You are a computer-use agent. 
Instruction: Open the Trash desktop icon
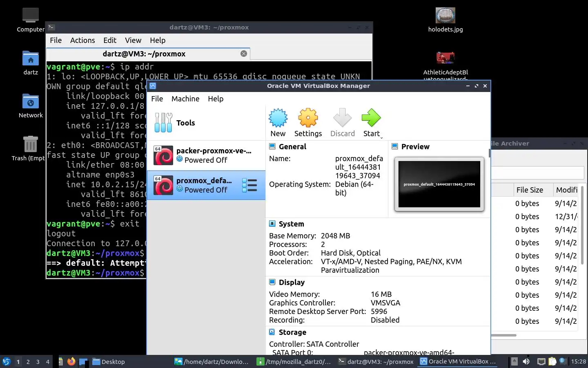pos(31,144)
